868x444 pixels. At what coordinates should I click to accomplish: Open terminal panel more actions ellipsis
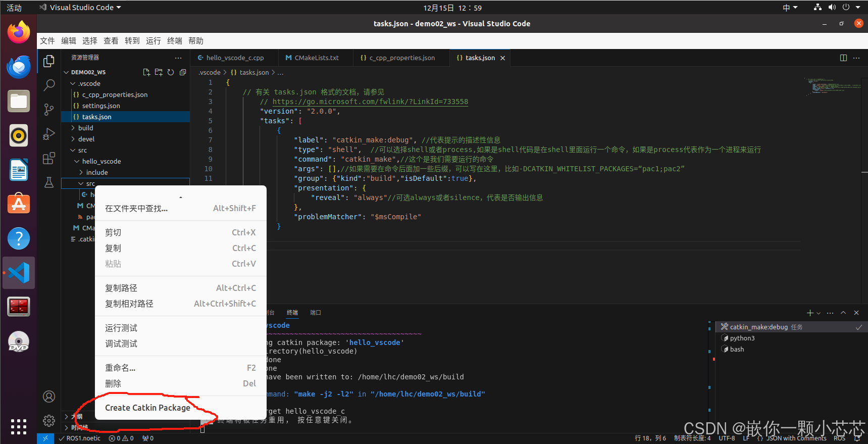tap(830, 313)
